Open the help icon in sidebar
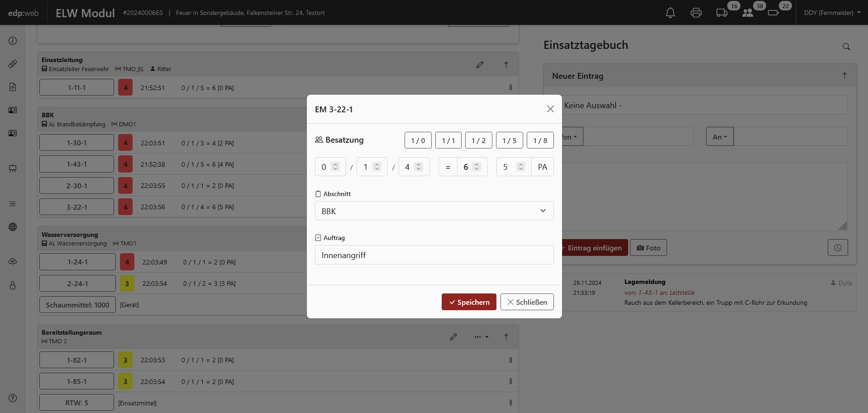 (13, 398)
